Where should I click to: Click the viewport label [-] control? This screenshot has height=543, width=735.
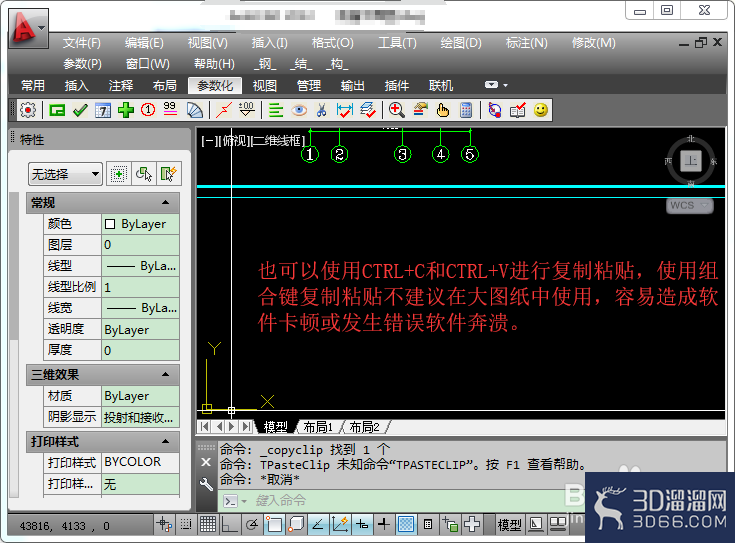(x=208, y=141)
